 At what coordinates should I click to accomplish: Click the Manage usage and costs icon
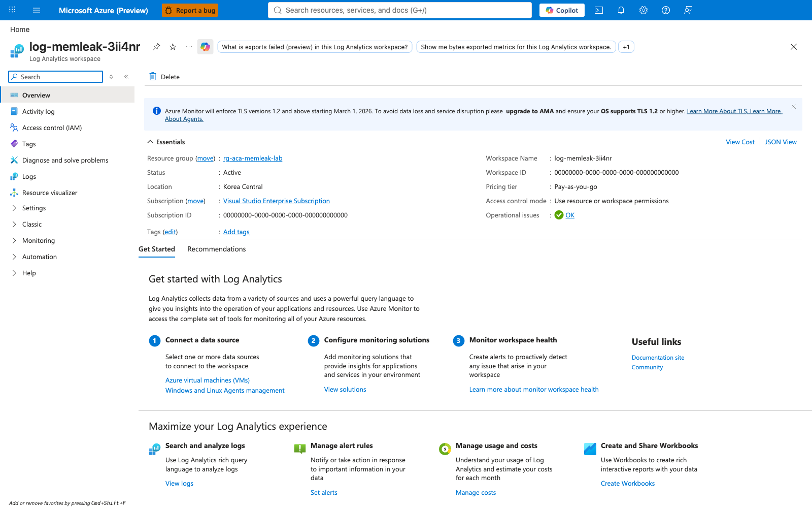[445, 449]
